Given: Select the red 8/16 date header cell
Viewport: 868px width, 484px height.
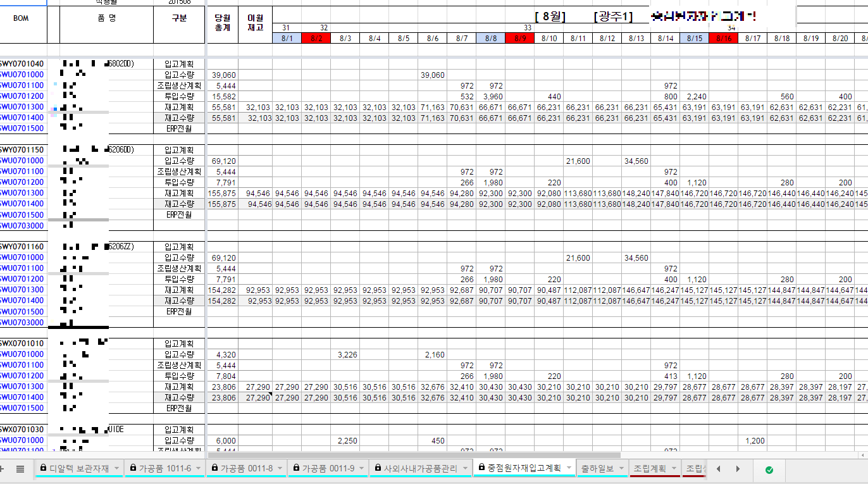Looking at the screenshot, I should pyautogui.click(x=723, y=39).
